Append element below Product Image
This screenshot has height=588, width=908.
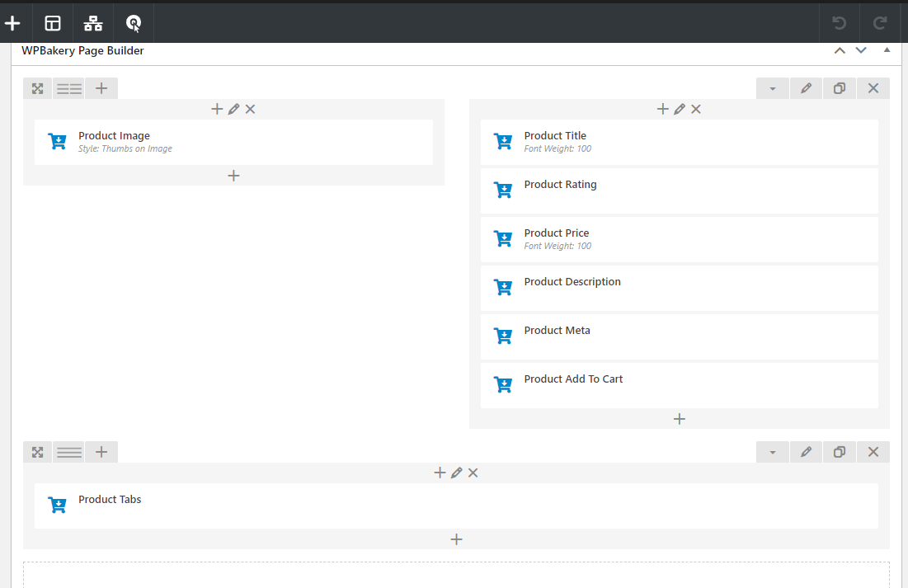click(233, 176)
